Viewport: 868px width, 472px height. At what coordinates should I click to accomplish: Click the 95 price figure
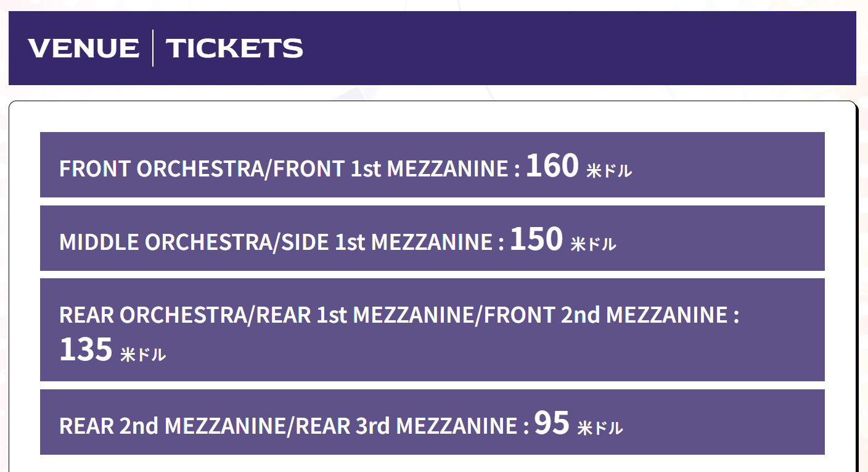552,423
